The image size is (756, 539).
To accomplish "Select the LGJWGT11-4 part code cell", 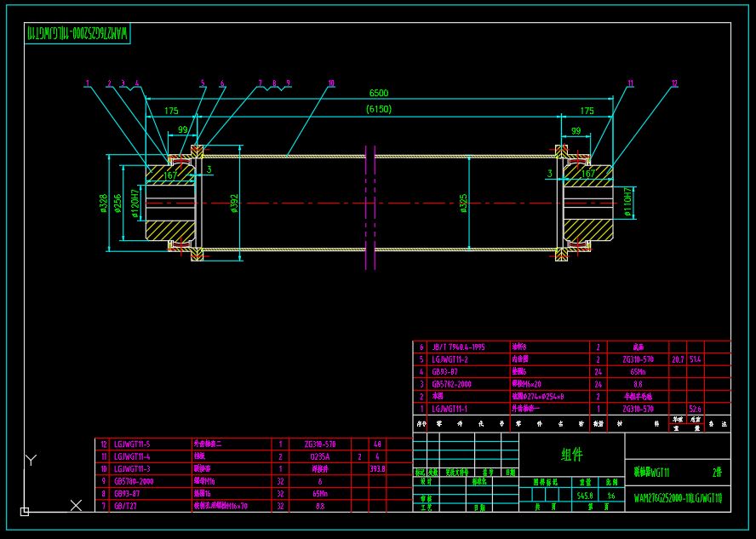I will tap(132, 456).
